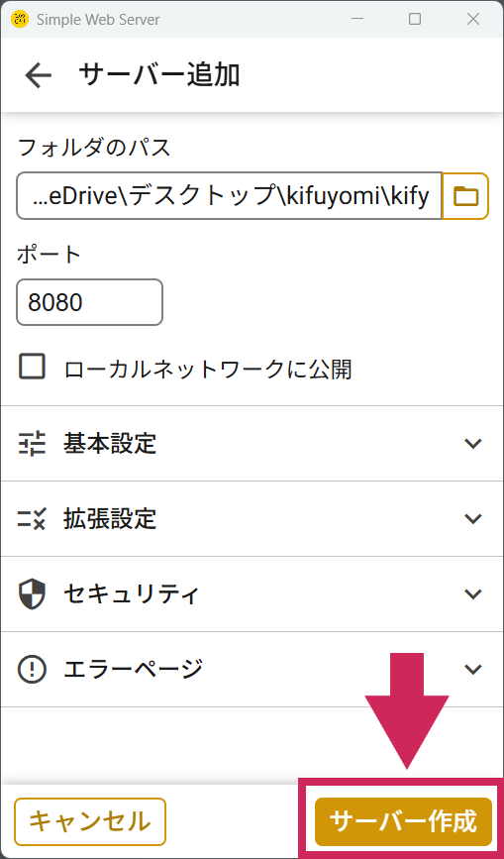
Task: Expand the 基本設定 chevron
Action: (472, 443)
